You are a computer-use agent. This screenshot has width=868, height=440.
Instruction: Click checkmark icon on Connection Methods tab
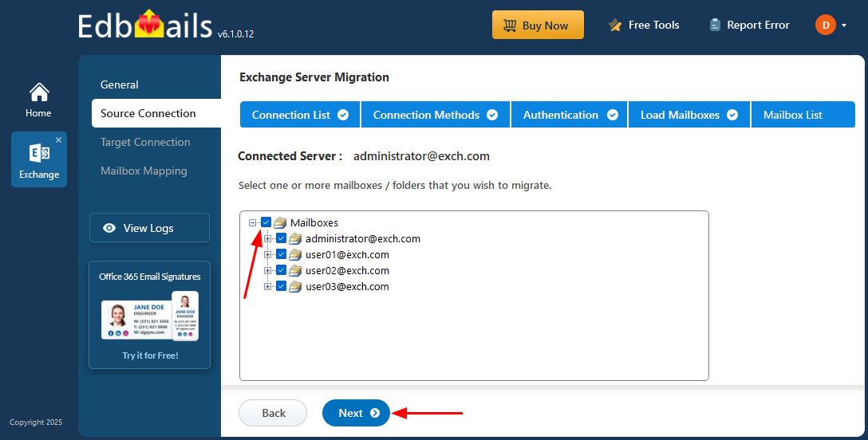(492, 115)
